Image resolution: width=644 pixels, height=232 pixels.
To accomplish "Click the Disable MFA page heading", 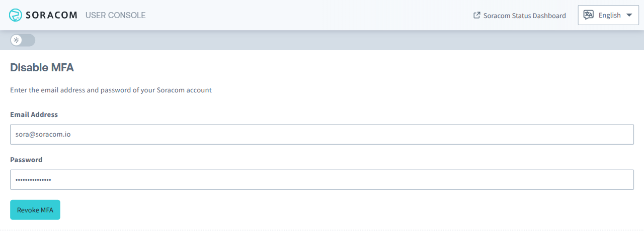I will (42, 67).
